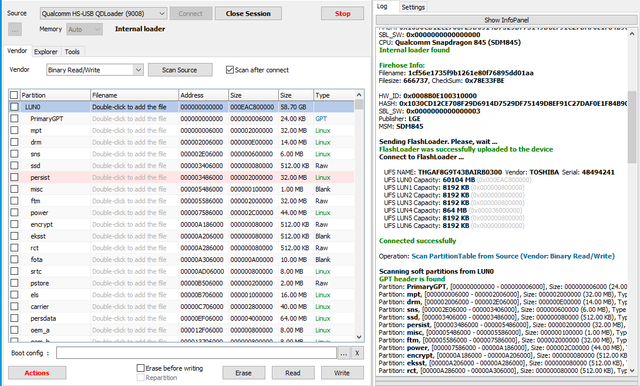This screenshot has height=386, width=640.
Task: Check the persist partition checkbox
Action: point(14,177)
